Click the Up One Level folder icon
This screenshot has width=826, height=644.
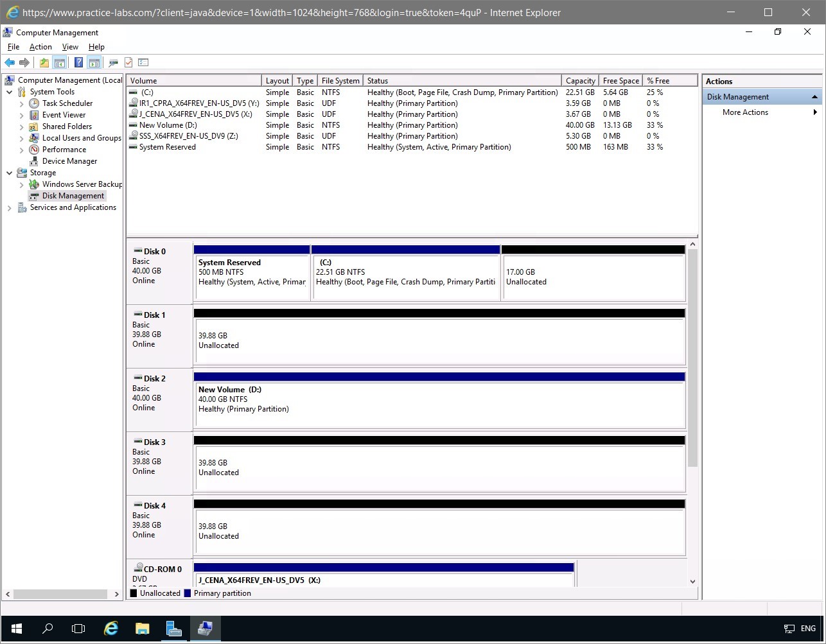[44, 62]
